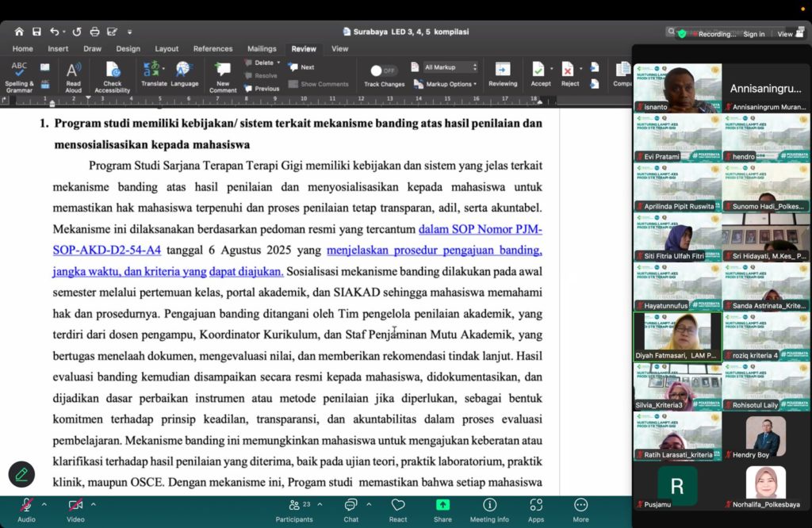Turn on Track Changes switch
The width and height of the screenshot is (812, 528).
tap(383, 70)
